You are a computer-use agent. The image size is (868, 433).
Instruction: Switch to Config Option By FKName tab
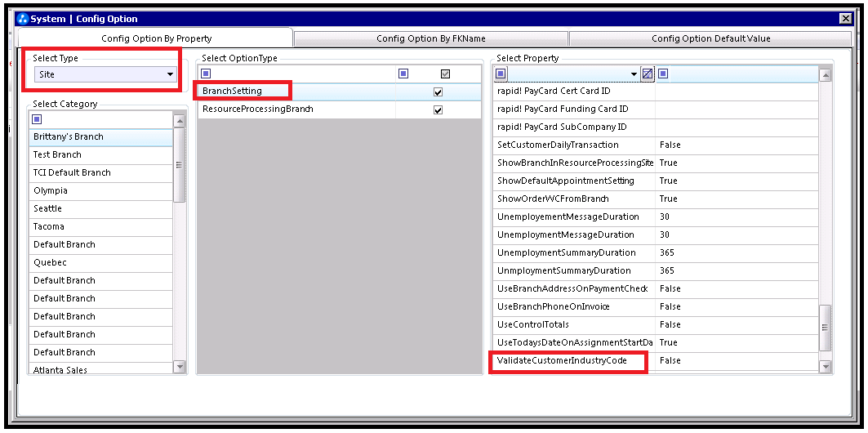(x=430, y=38)
